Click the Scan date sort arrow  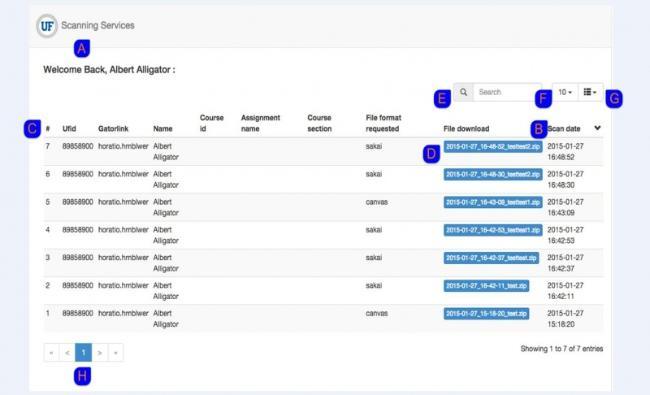tap(597, 128)
